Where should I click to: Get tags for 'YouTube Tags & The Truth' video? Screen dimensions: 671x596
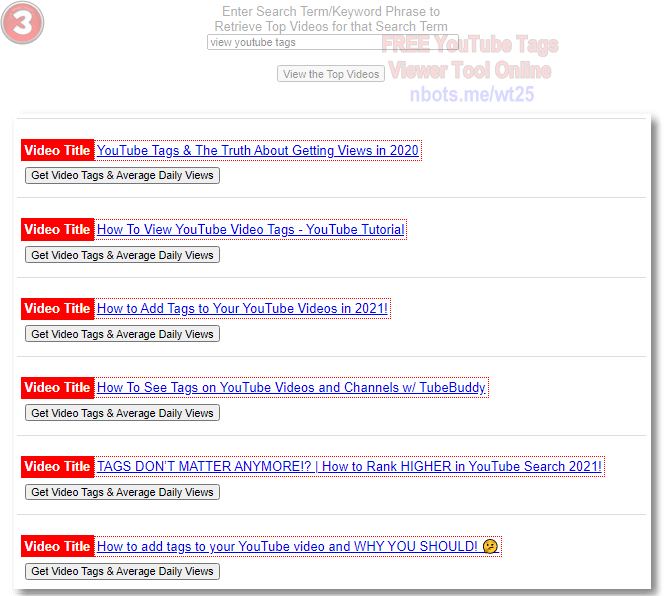122,175
